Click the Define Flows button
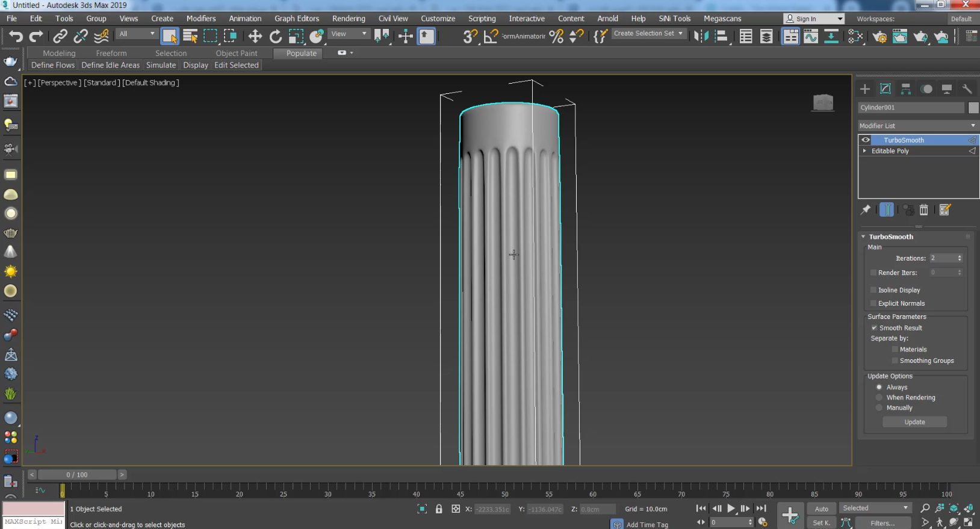This screenshot has width=980, height=529. [53, 65]
